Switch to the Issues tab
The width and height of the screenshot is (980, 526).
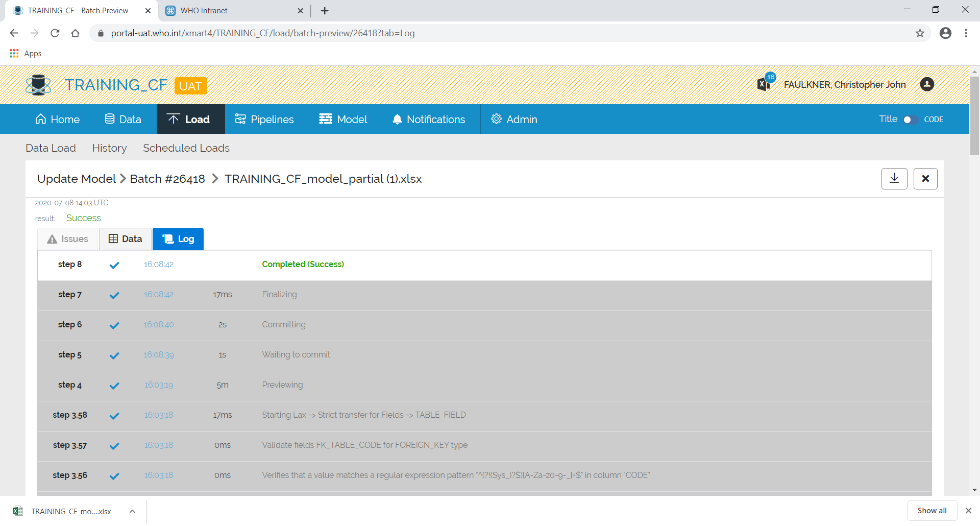click(x=67, y=238)
